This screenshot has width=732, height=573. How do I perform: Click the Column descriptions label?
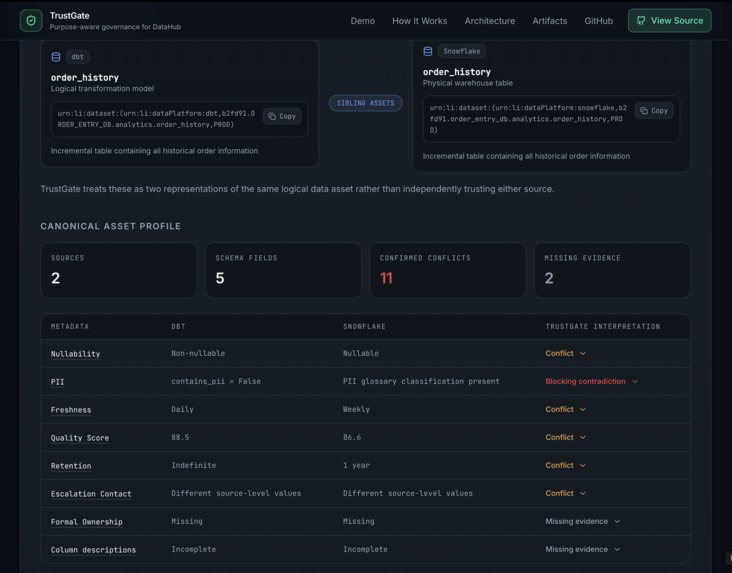(93, 550)
